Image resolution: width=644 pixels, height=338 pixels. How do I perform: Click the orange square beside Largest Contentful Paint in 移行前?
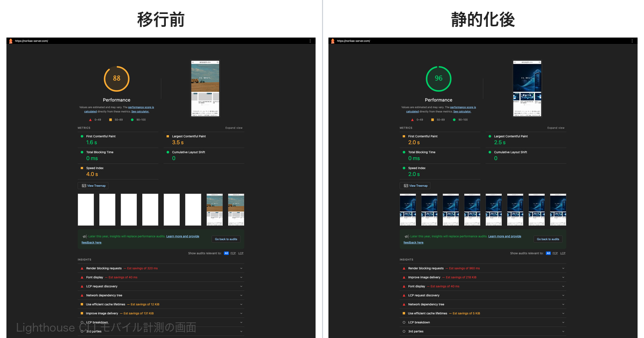(x=167, y=136)
